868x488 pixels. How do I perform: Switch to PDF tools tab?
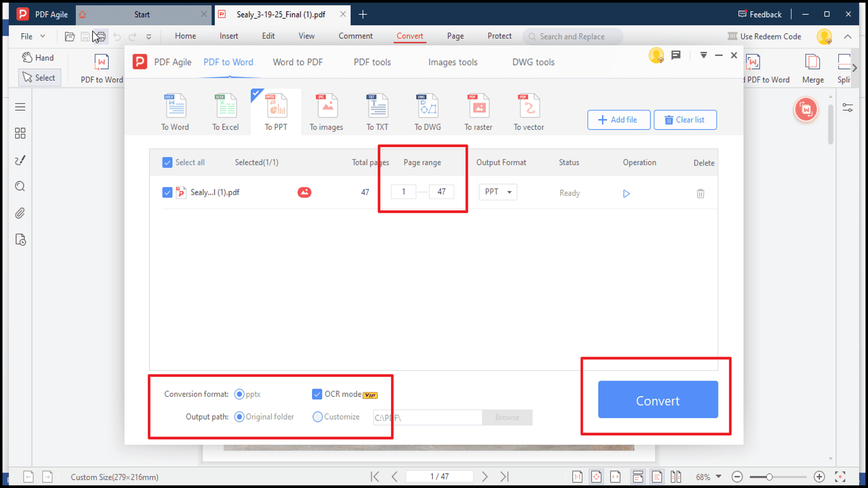coord(372,62)
